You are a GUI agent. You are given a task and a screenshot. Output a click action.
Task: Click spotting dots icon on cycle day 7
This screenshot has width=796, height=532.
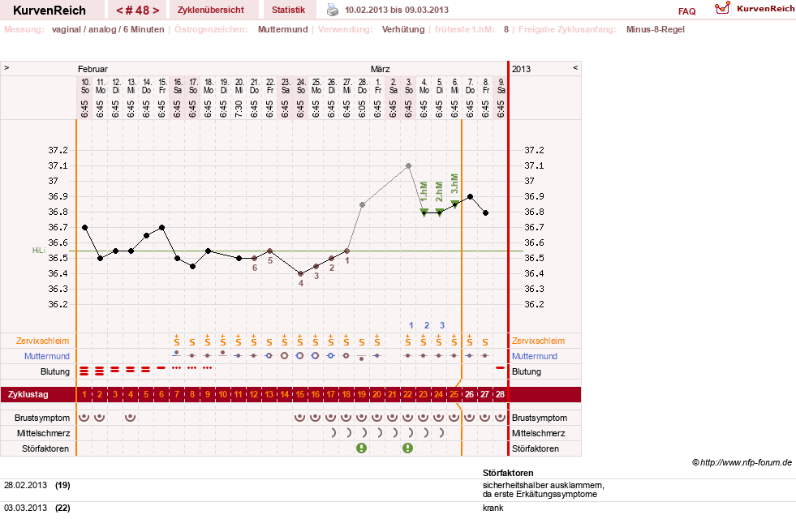(x=177, y=367)
